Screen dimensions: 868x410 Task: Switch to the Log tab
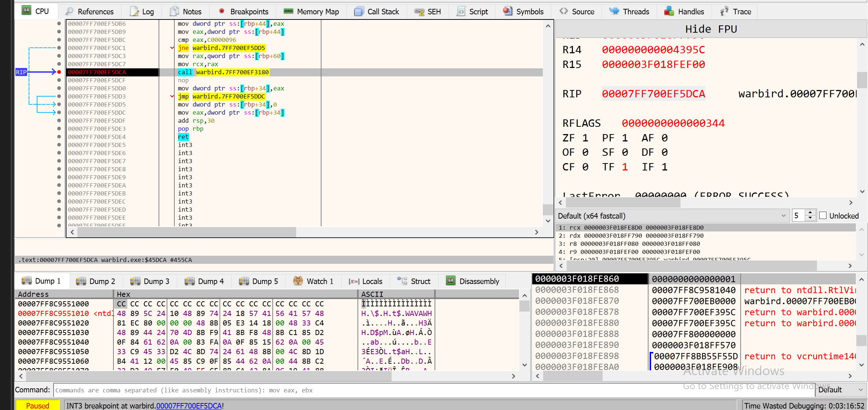pyautogui.click(x=142, y=11)
